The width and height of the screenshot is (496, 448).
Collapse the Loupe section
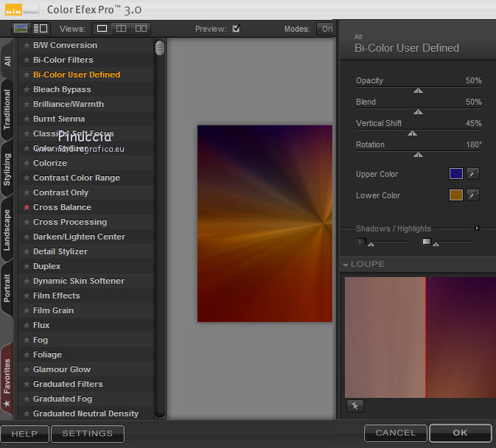[x=346, y=264]
